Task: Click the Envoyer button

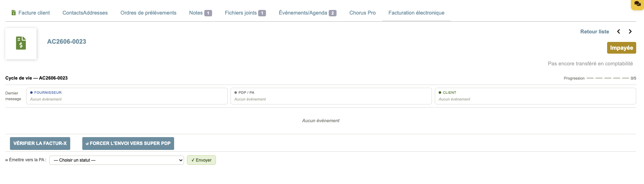Action: 201,160
